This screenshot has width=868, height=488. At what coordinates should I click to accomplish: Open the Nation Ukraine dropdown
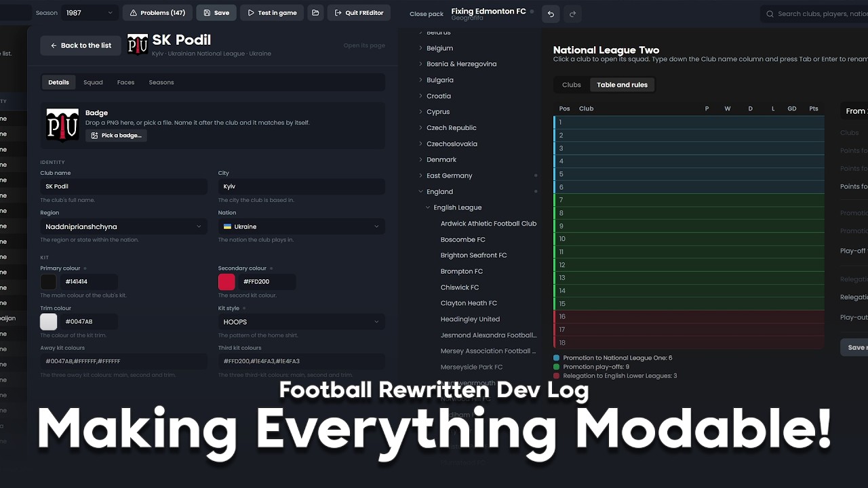(x=301, y=226)
